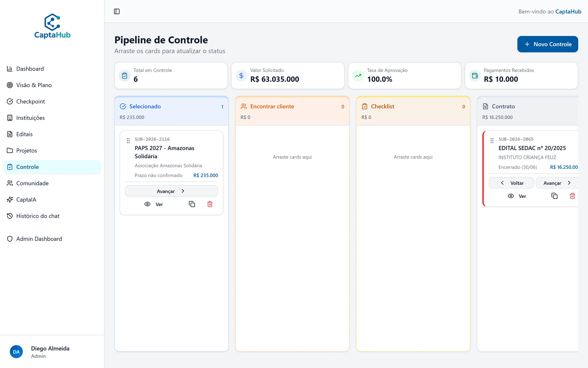Screen dimensions: 588x368
Task: Click the Contrato column document icon
Action: coord(485,106)
